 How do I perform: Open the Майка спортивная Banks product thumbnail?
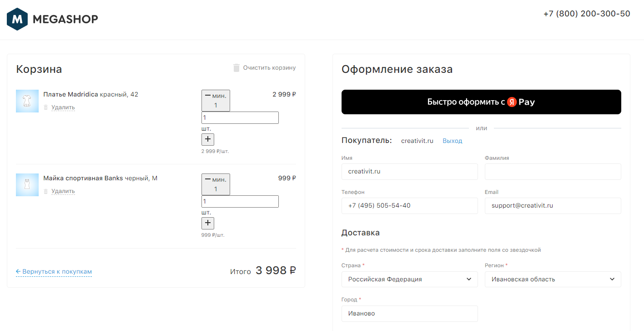click(27, 185)
